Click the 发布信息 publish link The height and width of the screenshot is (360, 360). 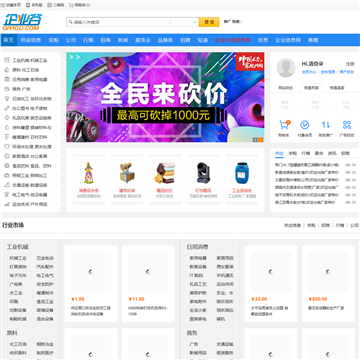(x=328, y=72)
